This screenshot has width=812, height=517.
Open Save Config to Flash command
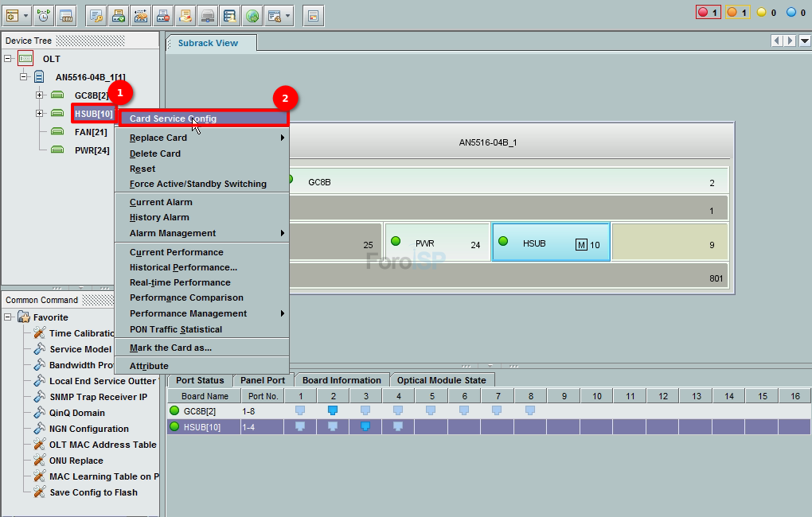click(x=93, y=492)
